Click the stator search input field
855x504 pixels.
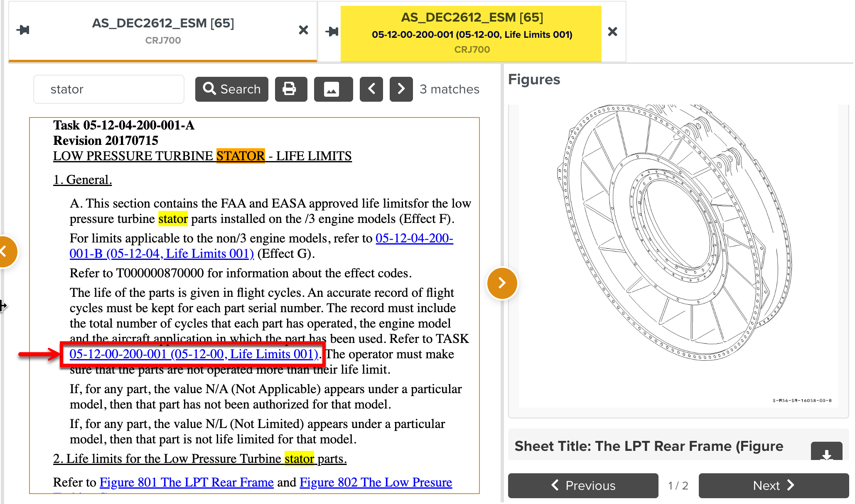(109, 89)
